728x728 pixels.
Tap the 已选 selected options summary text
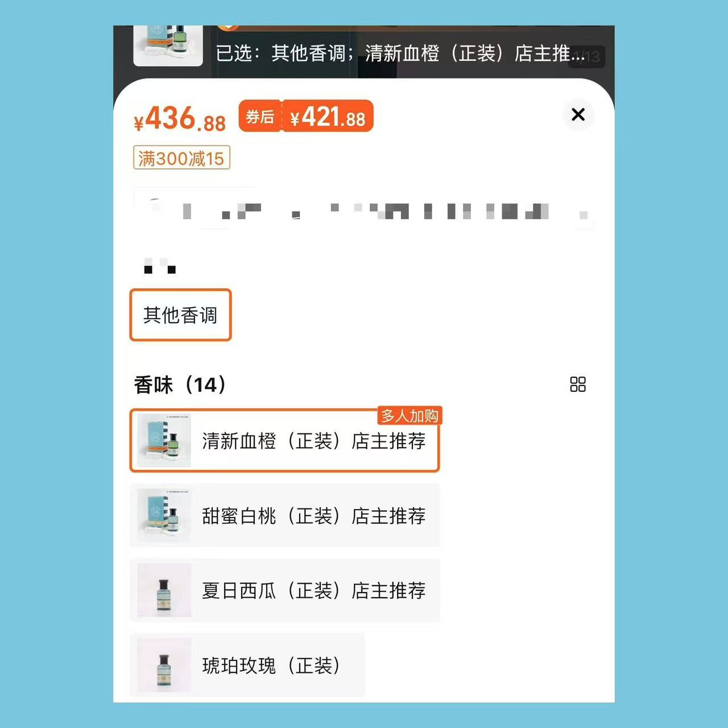pos(400,53)
